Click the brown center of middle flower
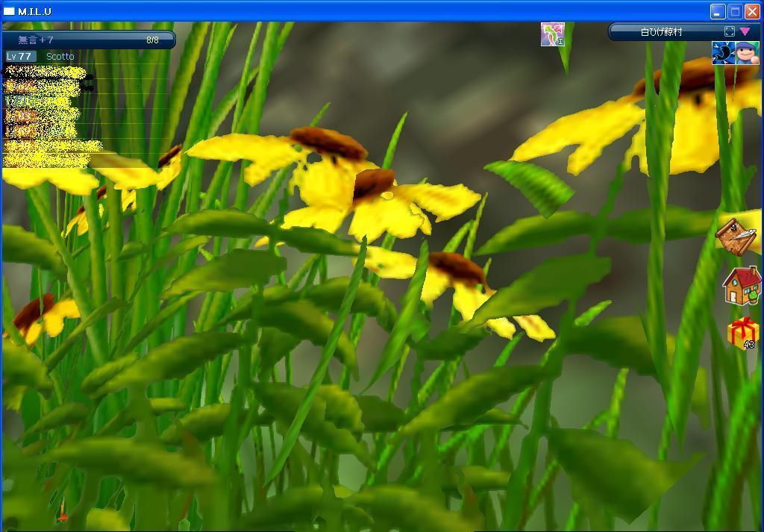764x532 pixels. (x=373, y=183)
